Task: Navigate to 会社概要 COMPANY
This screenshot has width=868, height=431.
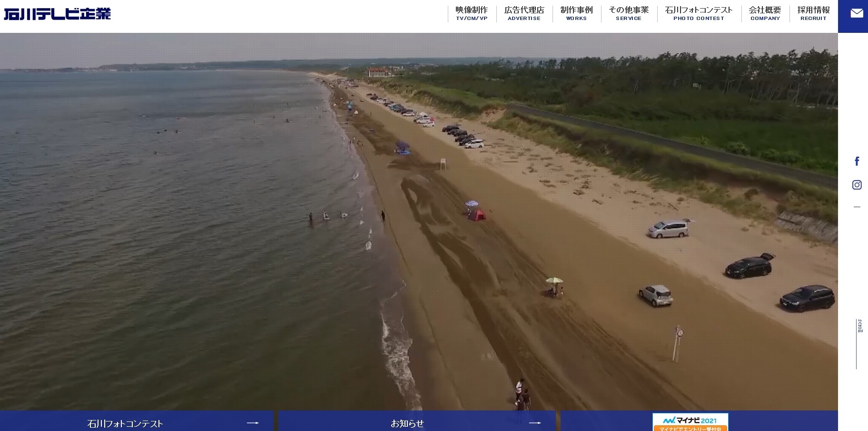Action: 765,13
